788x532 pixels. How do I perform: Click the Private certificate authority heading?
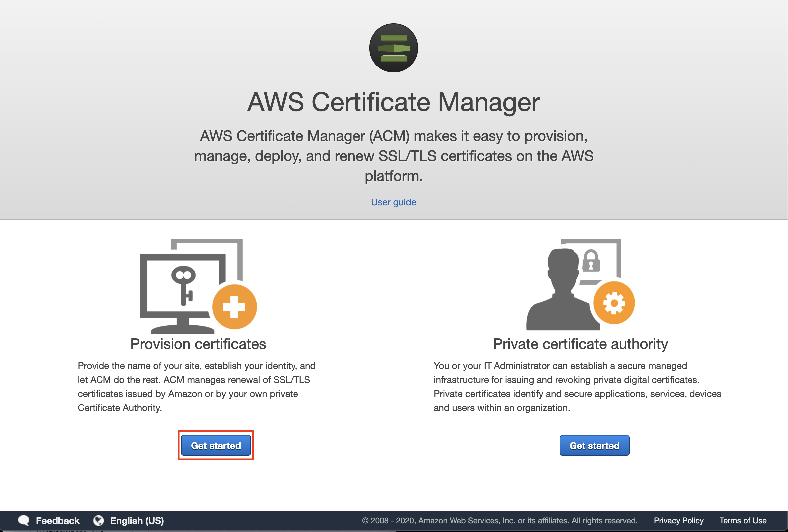[x=580, y=344]
